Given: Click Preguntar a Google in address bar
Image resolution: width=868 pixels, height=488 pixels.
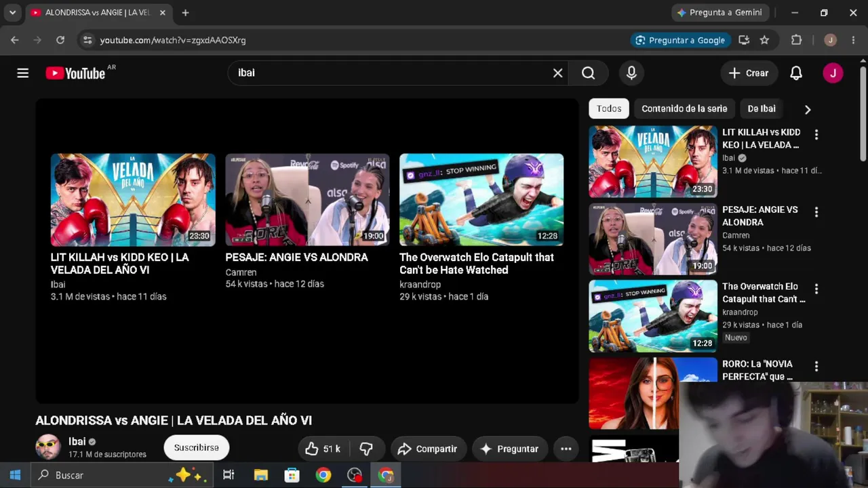Looking at the screenshot, I should pyautogui.click(x=681, y=40).
